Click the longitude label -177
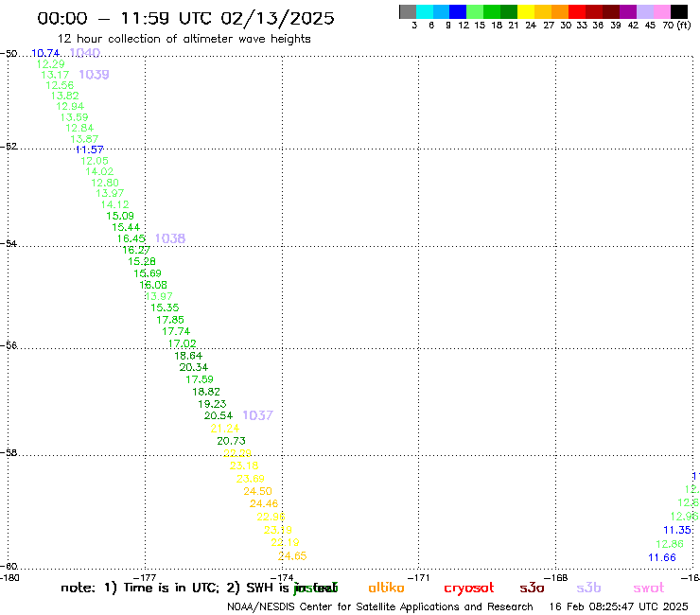 (x=145, y=577)
